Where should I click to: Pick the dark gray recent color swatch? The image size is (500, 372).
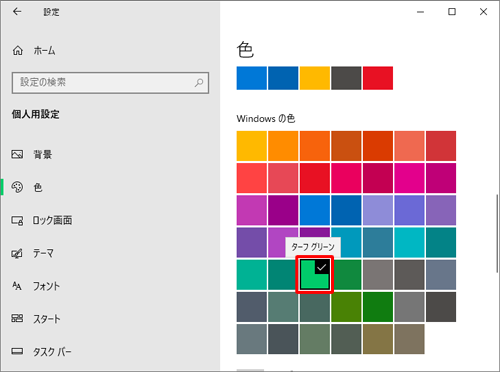coord(346,78)
